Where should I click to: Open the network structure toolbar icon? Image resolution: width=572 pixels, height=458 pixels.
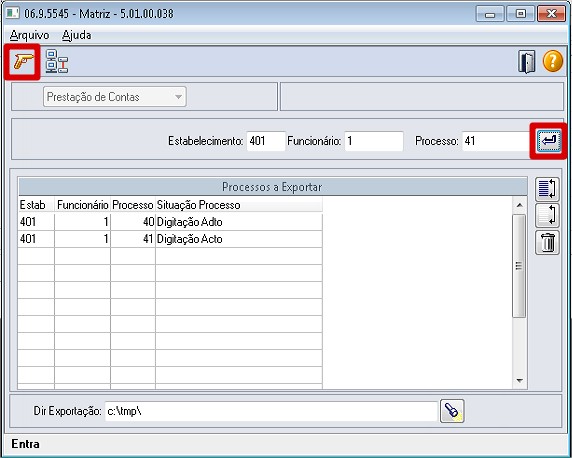[x=57, y=61]
